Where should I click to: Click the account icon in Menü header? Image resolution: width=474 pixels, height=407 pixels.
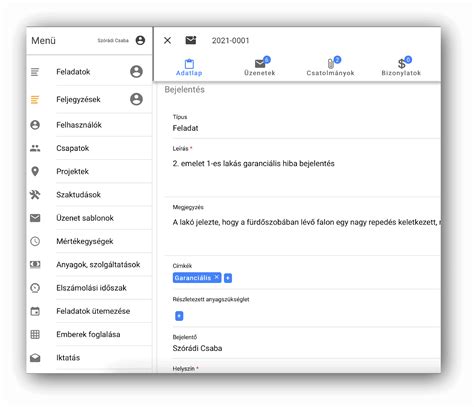tap(140, 40)
